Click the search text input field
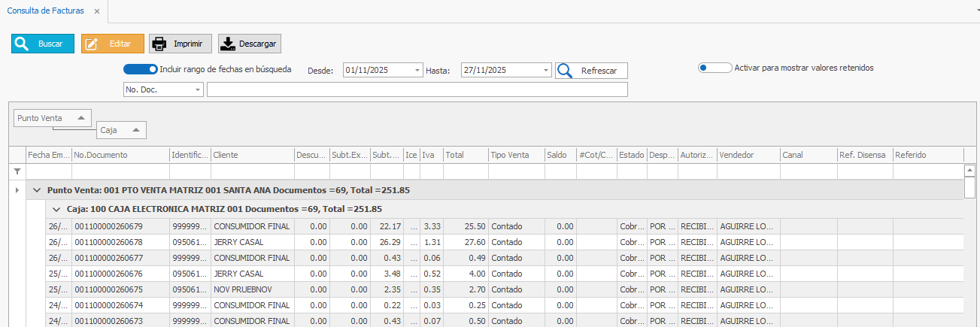This screenshot has height=327, width=980. pos(417,89)
